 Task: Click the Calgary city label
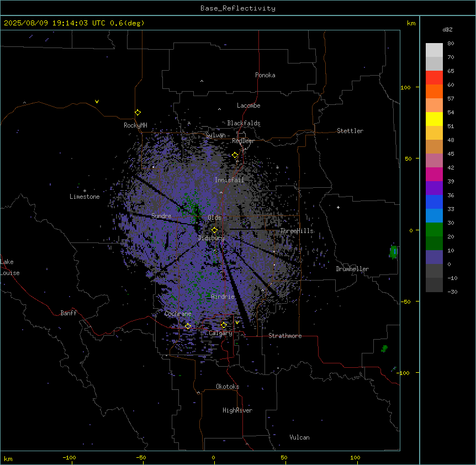[x=220, y=333]
